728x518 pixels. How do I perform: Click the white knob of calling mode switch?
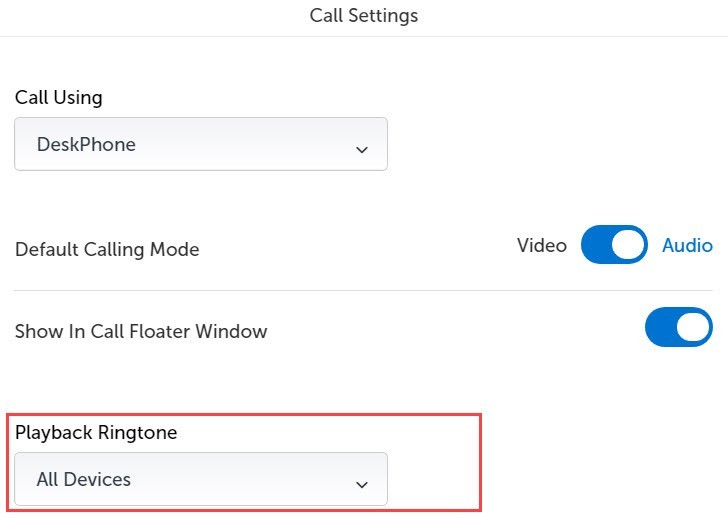point(629,245)
